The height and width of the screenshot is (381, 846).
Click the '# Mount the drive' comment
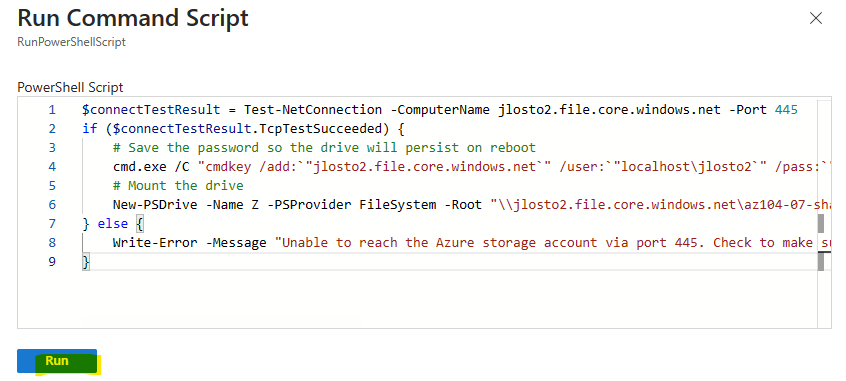coord(178,186)
